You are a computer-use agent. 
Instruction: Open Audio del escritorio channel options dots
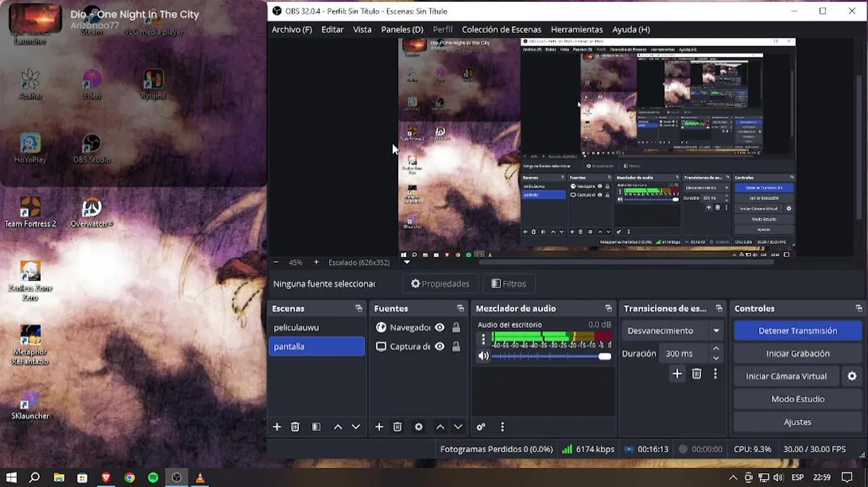click(483, 340)
